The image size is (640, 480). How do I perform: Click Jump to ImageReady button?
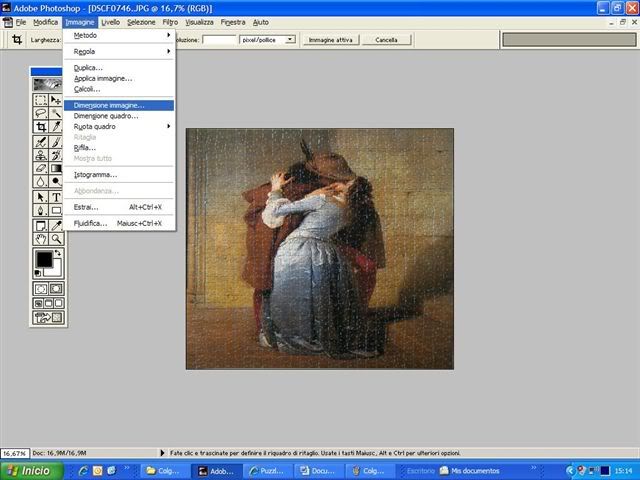(x=48, y=317)
